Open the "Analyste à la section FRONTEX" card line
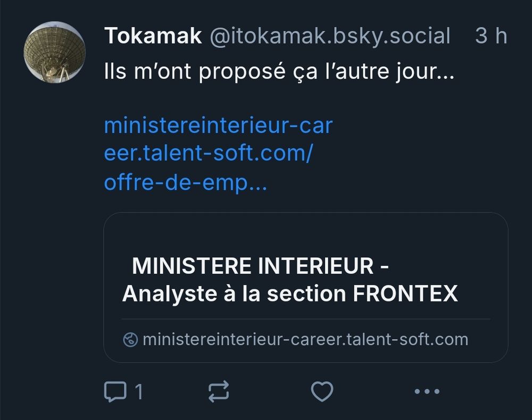Viewport: 532px width, 420px height. tap(290, 293)
